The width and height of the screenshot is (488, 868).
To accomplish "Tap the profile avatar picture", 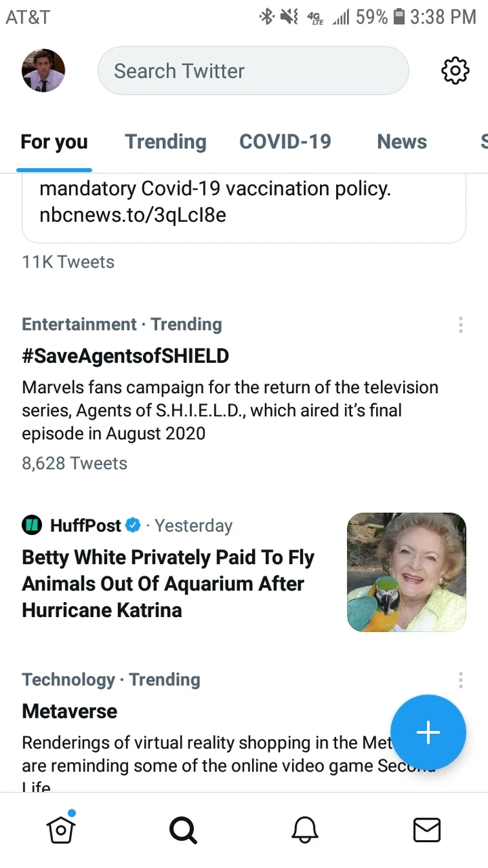I will click(x=43, y=71).
